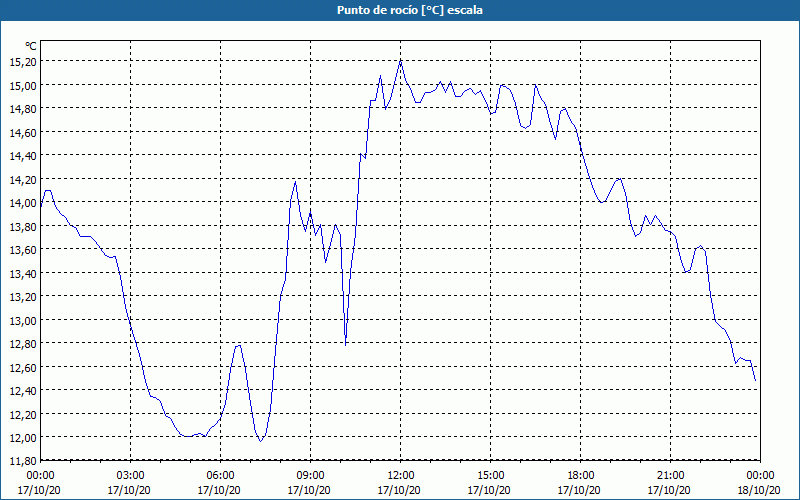Click the chart title 'Punto de rocío [°C] escala'

(x=410, y=10)
